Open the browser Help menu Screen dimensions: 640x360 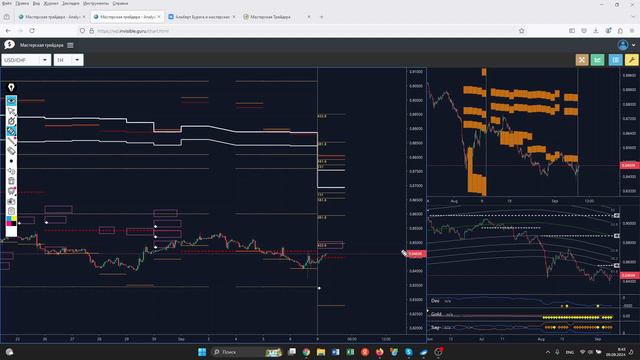coord(120,3)
